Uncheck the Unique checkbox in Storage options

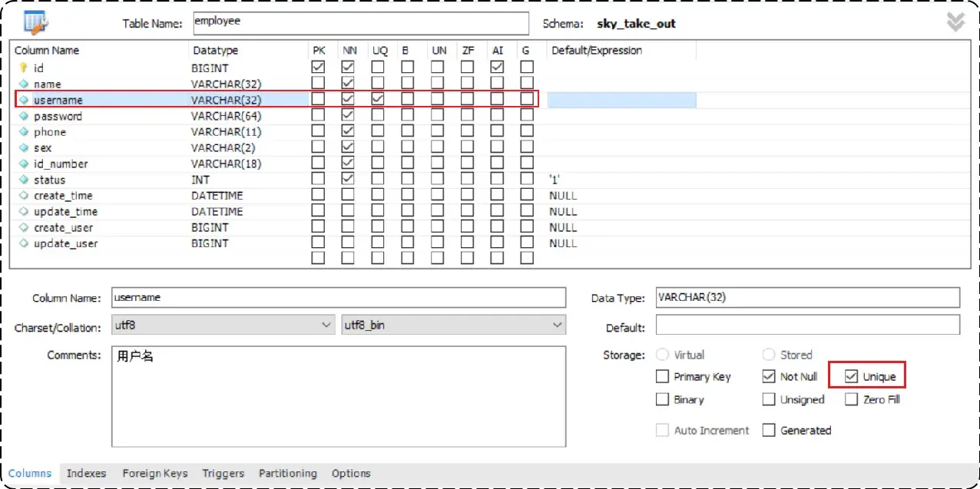[x=851, y=376]
